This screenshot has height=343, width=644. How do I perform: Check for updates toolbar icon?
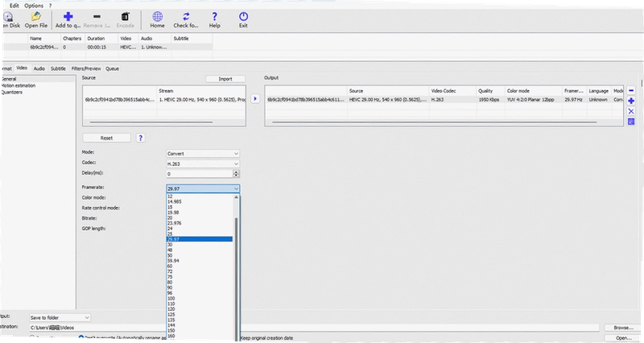coord(186,19)
